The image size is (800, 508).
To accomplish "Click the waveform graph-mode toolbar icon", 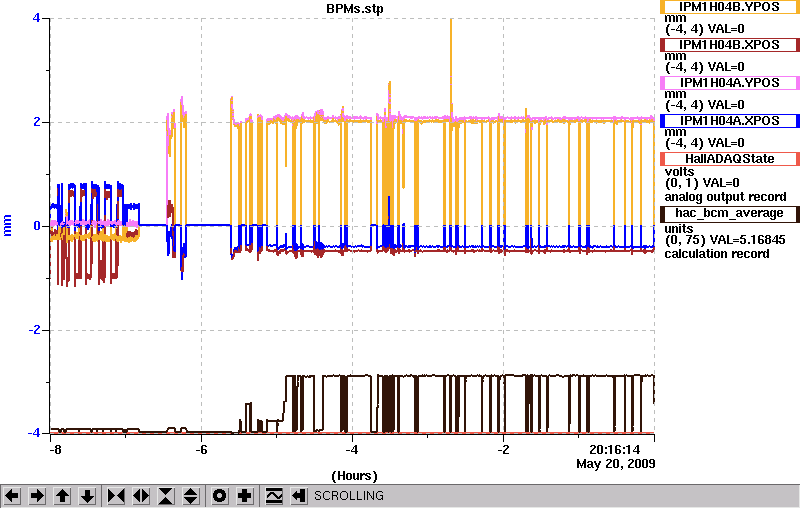I will coord(274,496).
